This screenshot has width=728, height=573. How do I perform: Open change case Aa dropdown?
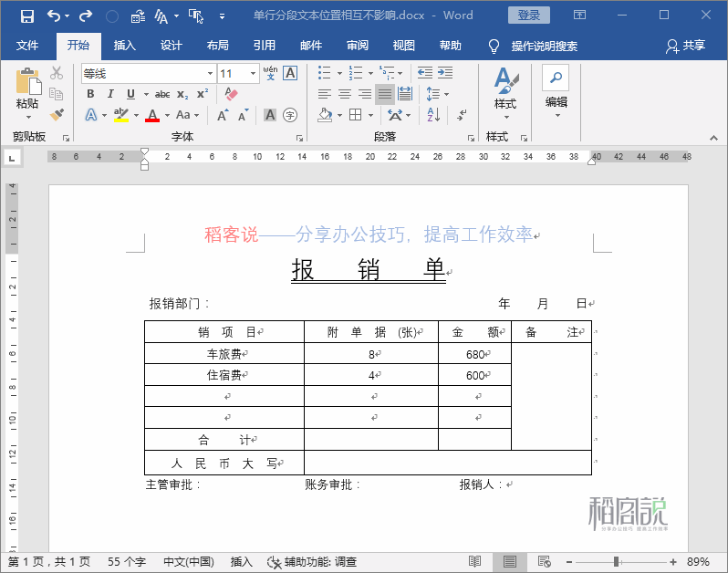187,115
